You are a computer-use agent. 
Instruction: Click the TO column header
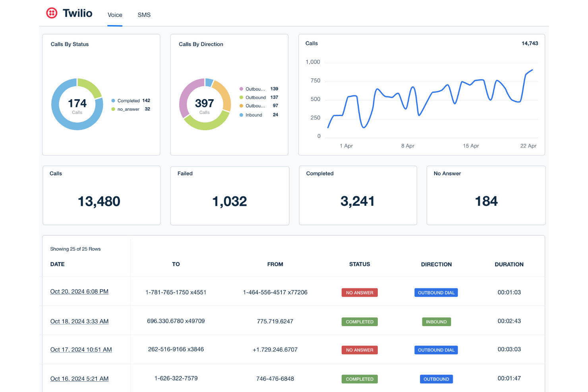(x=176, y=264)
